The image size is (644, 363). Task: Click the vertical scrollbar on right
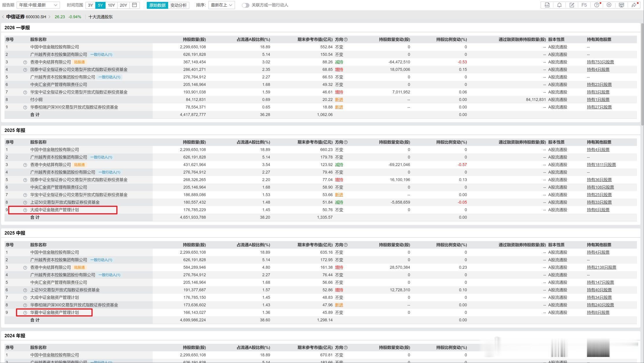[642, 75]
